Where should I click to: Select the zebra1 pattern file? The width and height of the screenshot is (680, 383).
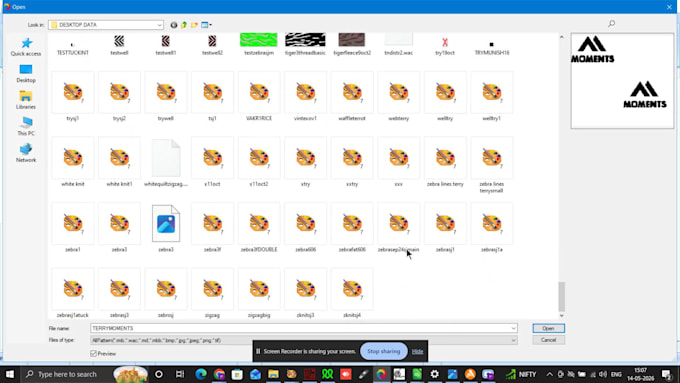[73, 228]
